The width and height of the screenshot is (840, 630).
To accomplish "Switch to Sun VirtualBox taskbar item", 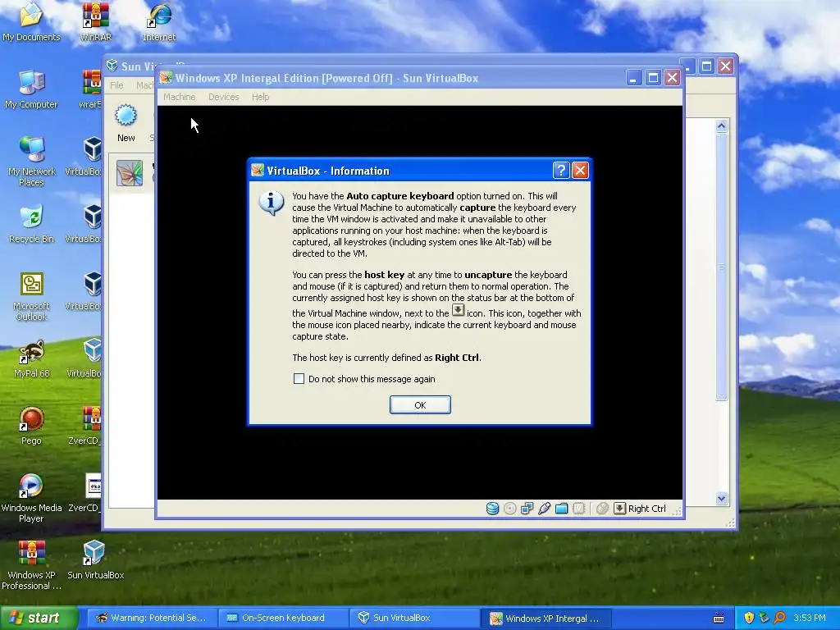I will 414,618.
